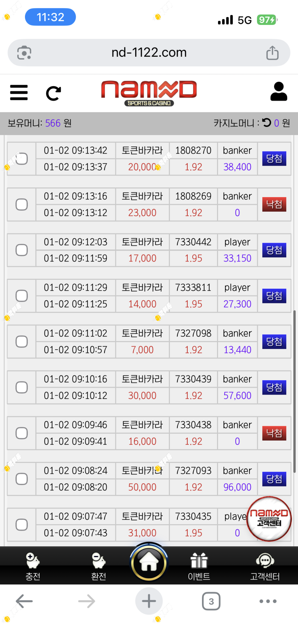Tap the camera scan icon in address bar

click(x=24, y=53)
